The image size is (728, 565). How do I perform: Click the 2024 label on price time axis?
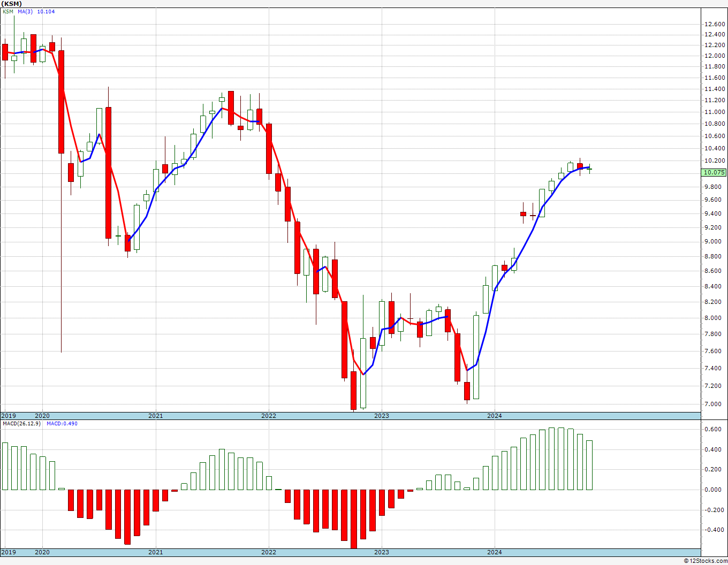click(x=495, y=416)
